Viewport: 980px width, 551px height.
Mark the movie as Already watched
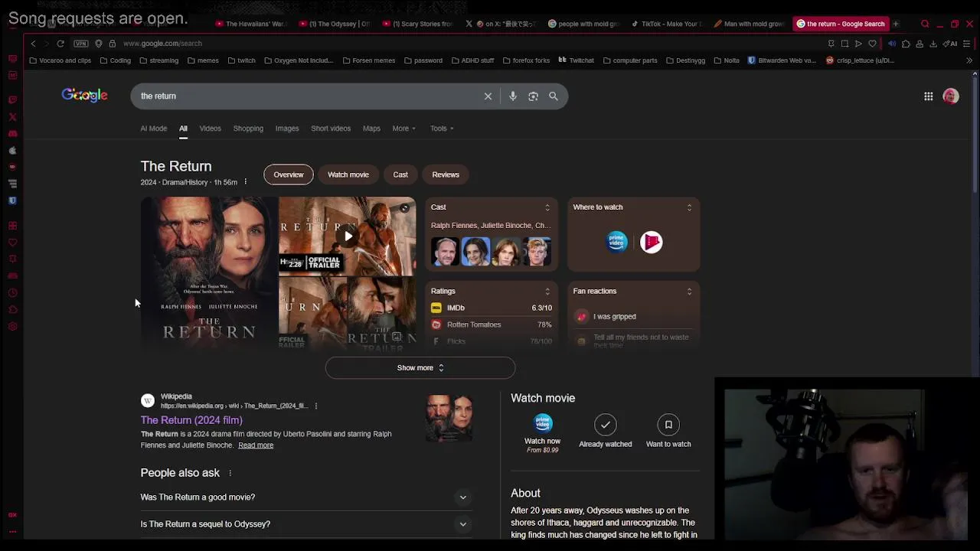tap(606, 432)
